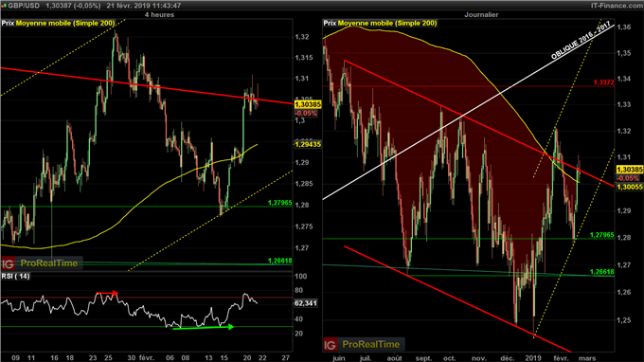Click the 80 mark on the RSI scale
The image size is (644, 362).
tap(299, 290)
